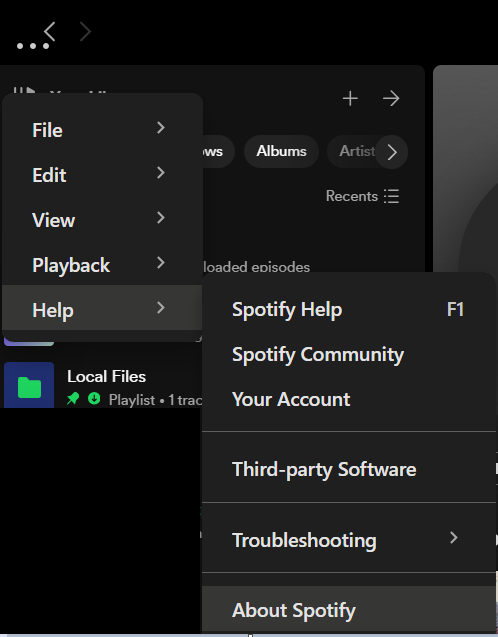Viewport: 498px width, 637px height.
Task: Filter library by Albums chip
Action: coord(281,151)
